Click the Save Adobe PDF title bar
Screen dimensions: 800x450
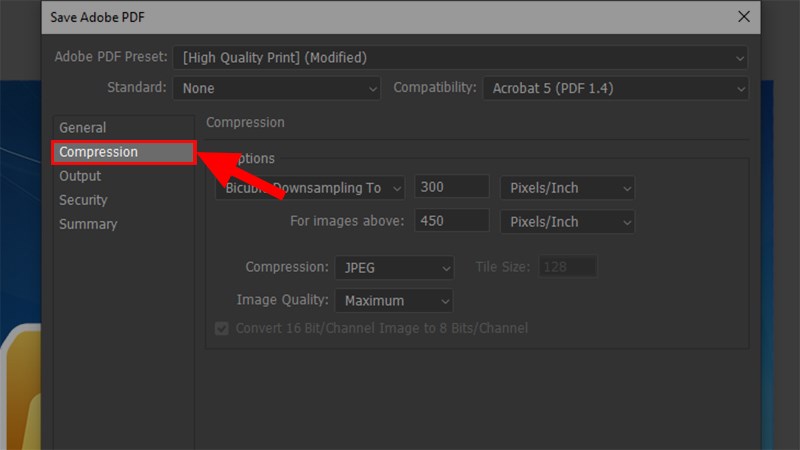(x=380, y=16)
